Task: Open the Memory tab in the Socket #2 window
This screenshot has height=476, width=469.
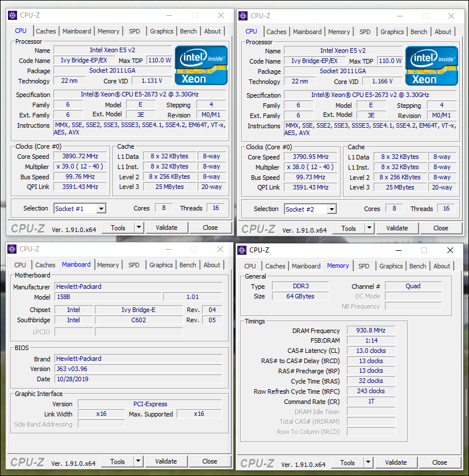Action: 339,32
